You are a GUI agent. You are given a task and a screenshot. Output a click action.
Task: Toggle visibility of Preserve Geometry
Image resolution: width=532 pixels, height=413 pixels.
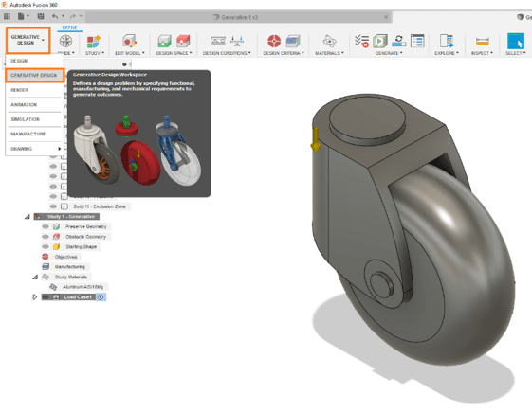coord(46,226)
